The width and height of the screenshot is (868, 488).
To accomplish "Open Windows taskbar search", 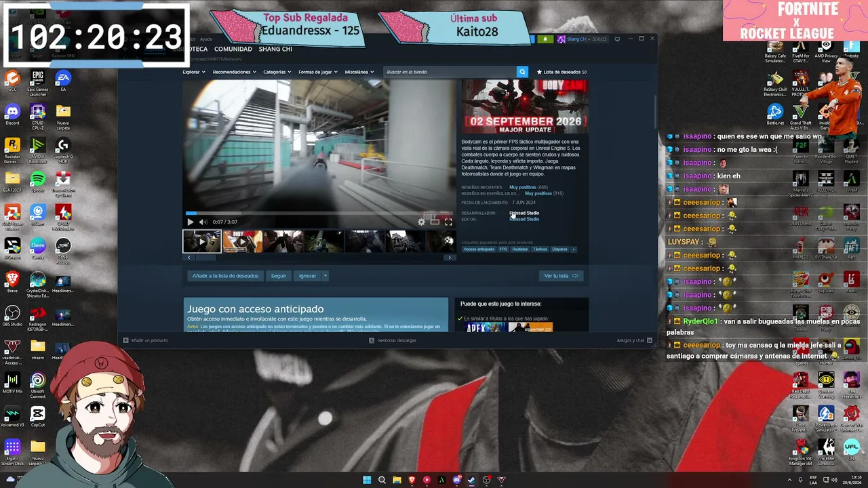I will pos(382,480).
